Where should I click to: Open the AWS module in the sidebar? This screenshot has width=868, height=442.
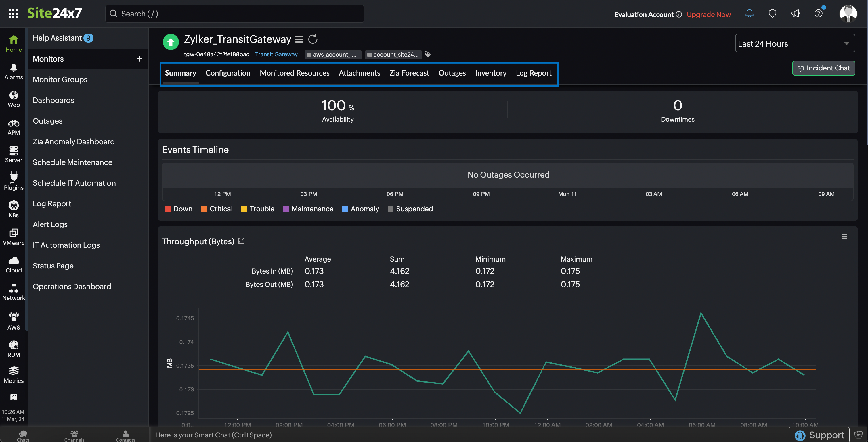click(x=14, y=320)
